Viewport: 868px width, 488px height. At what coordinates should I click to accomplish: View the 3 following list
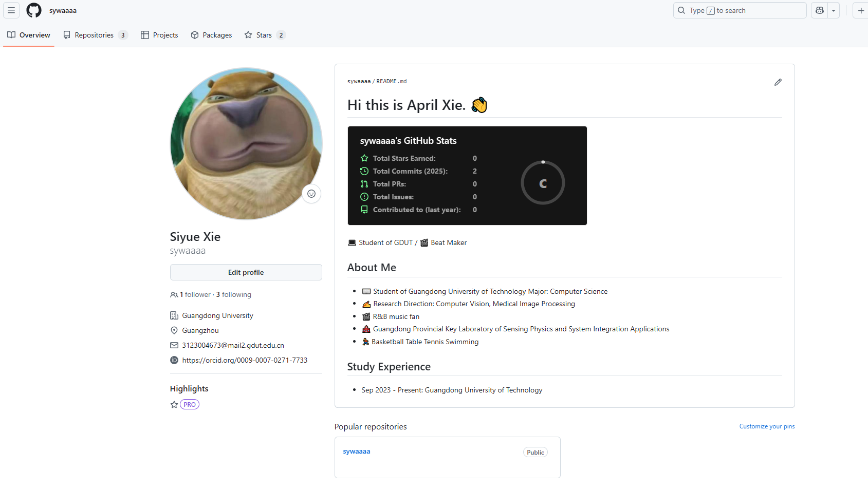[x=234, y=295]
